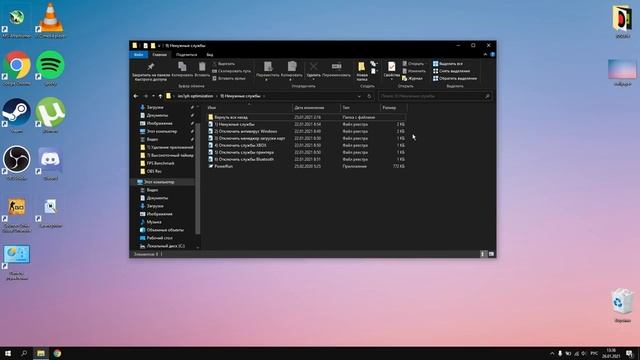The height and width of the screenshot is (360, 640).
Task: Switch to the Главная tab
Action: 160,54
